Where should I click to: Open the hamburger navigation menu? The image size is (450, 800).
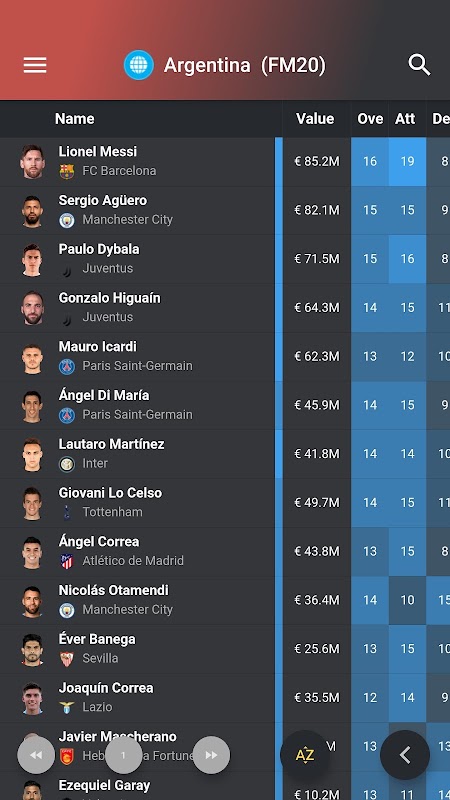tap(35, 65)
